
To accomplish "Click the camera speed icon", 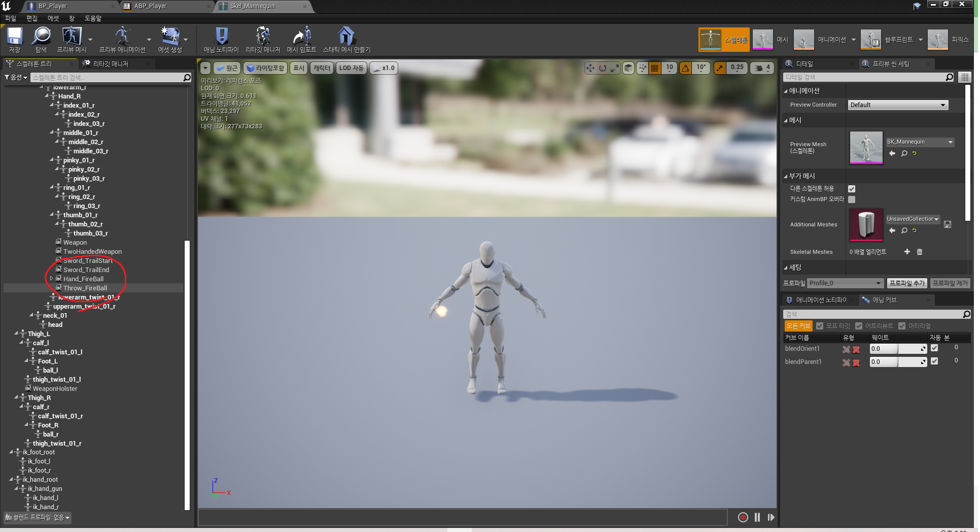I will (759, 68).
